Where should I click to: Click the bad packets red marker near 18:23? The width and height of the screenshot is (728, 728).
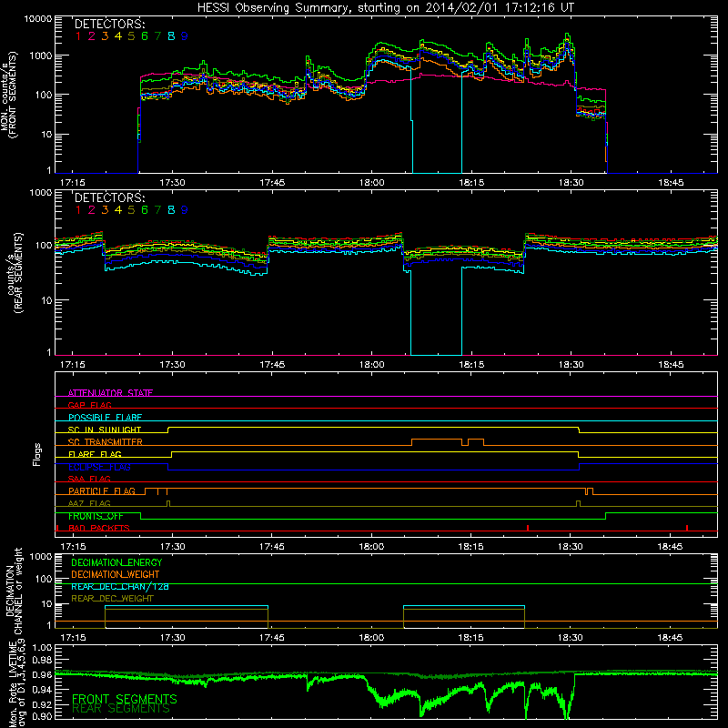(x=528, y=528)
